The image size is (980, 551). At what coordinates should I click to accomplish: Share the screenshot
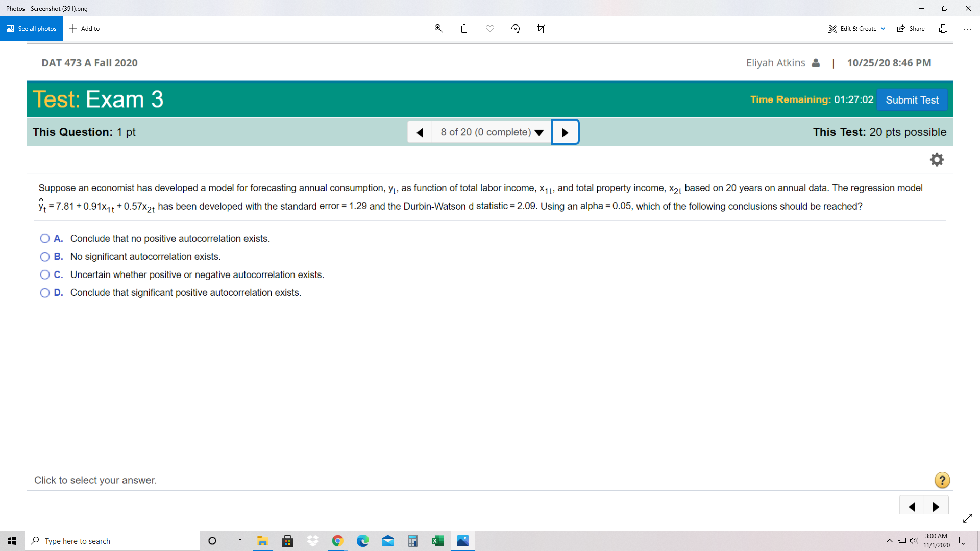click(911, 28)
